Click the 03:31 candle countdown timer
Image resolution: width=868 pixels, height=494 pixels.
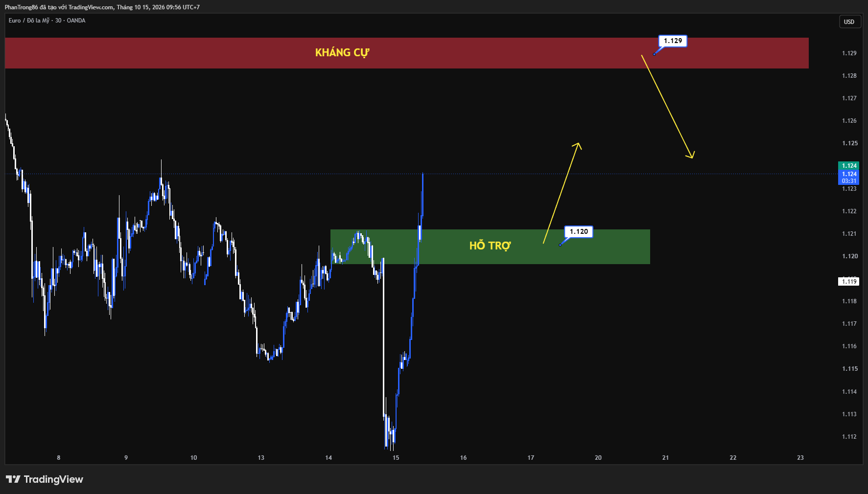(x=849, y=181)
